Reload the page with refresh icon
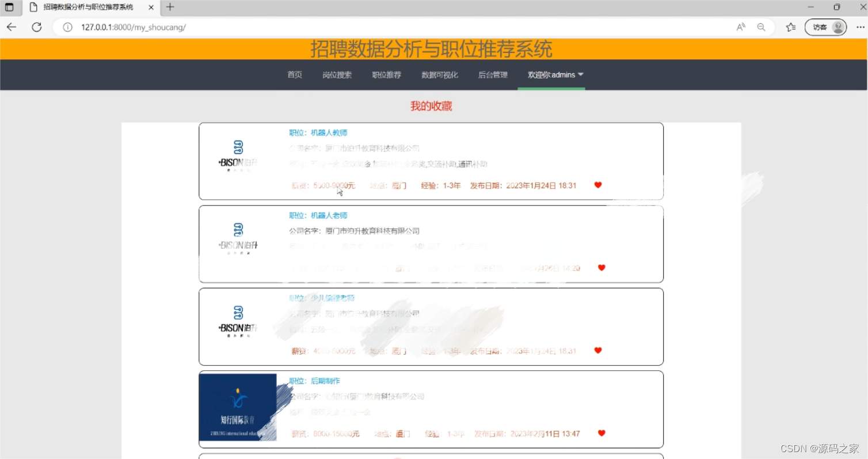The height and width of the screenshot is (459, 868). [37, 27]
